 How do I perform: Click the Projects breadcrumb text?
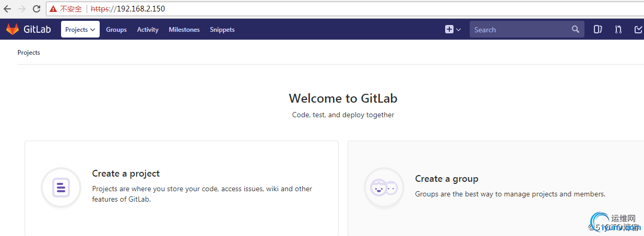tap(29, 53)
